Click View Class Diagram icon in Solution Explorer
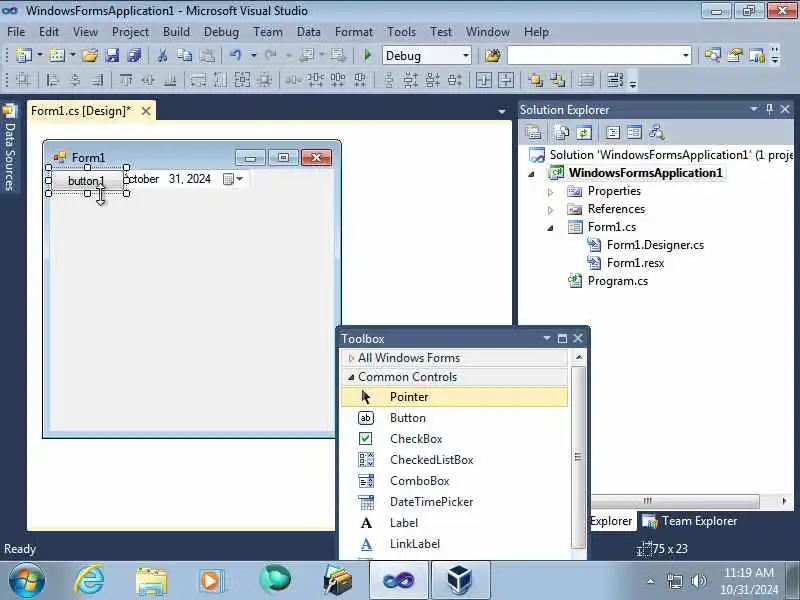Image resolution: width=800 pixels, height=600 pixels. [657, 133]
